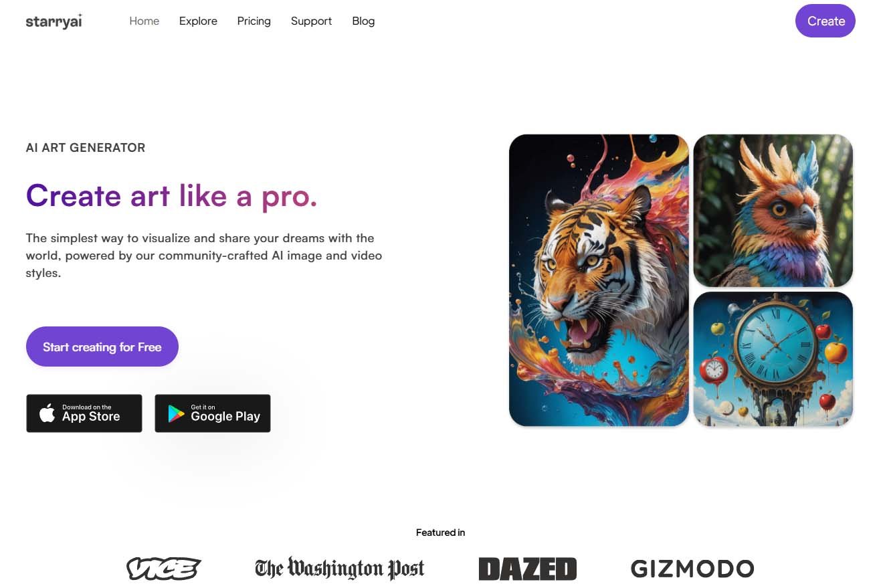
Task: Click the DAZED logo
Action: 528,569
